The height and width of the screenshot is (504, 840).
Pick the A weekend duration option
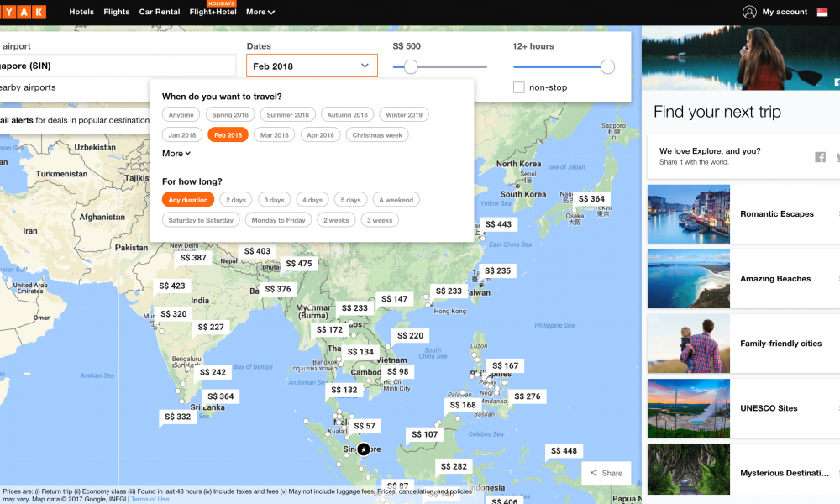click(396, 200)
